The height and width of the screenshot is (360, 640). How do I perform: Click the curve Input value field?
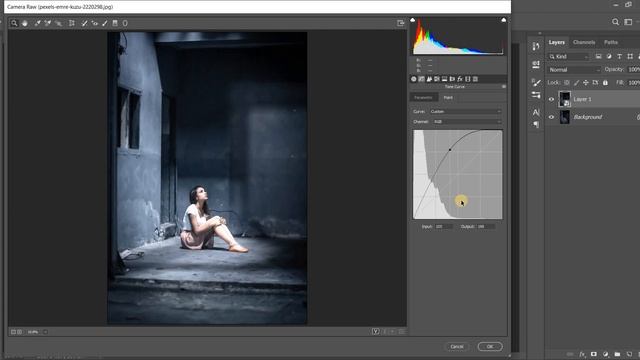pyautogui.click(x=444, y=227)
